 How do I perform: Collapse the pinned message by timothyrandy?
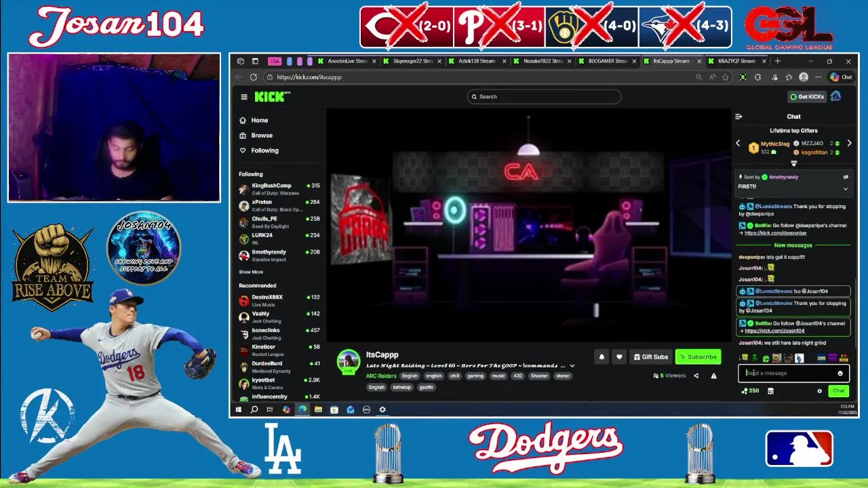(845, 189)
